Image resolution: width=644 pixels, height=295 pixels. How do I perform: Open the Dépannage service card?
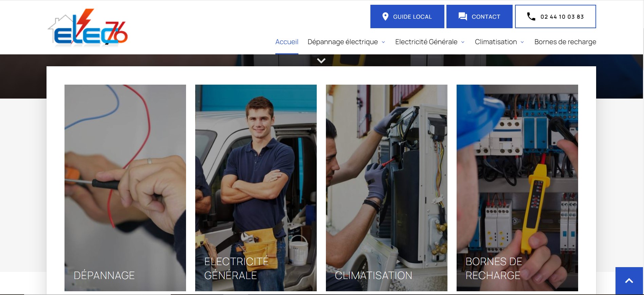click(125, 188)
